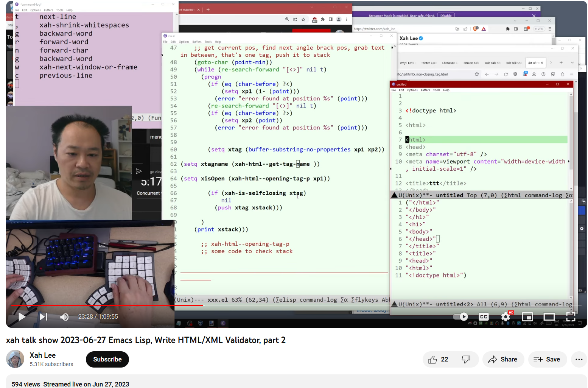Open Edit menu in untitled Emacs window
Screen dimensions: 588x388
point(401,90)
